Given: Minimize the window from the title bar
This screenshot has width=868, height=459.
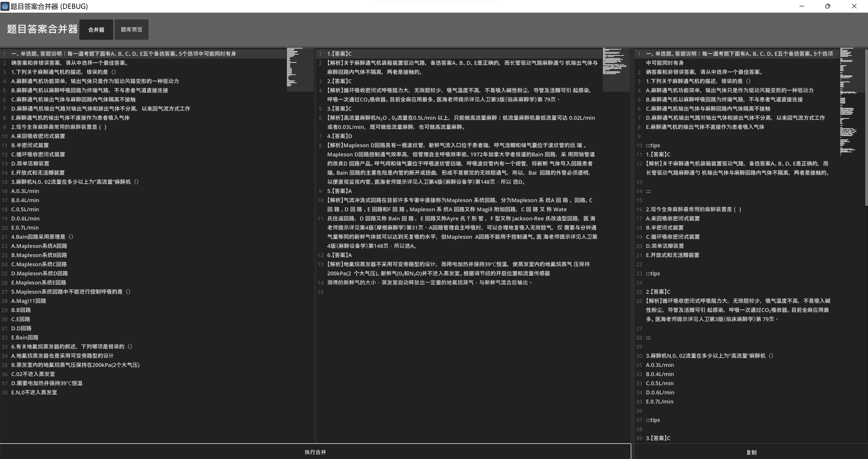Looking at the screenshot, I should [802, 6].
